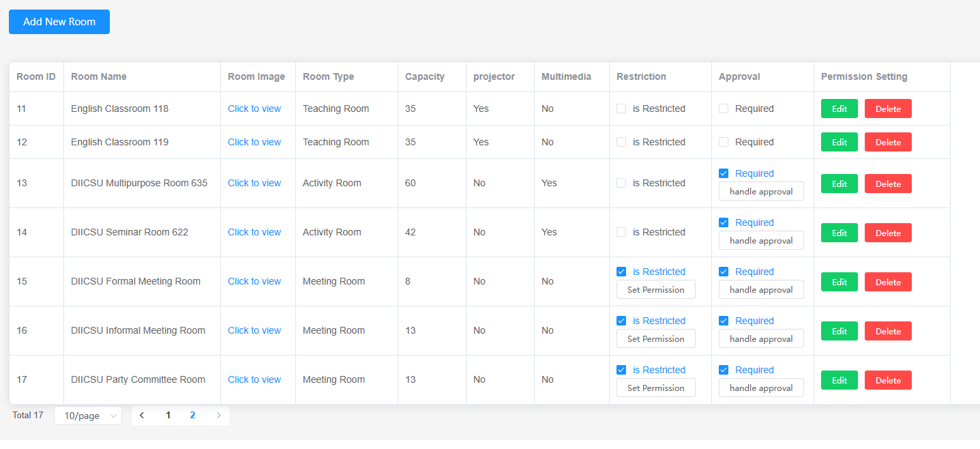Open Set Permission for DIICSU Formal Meeting Room
The height and width of the screenshot is (449, 980).
[655, 290]
